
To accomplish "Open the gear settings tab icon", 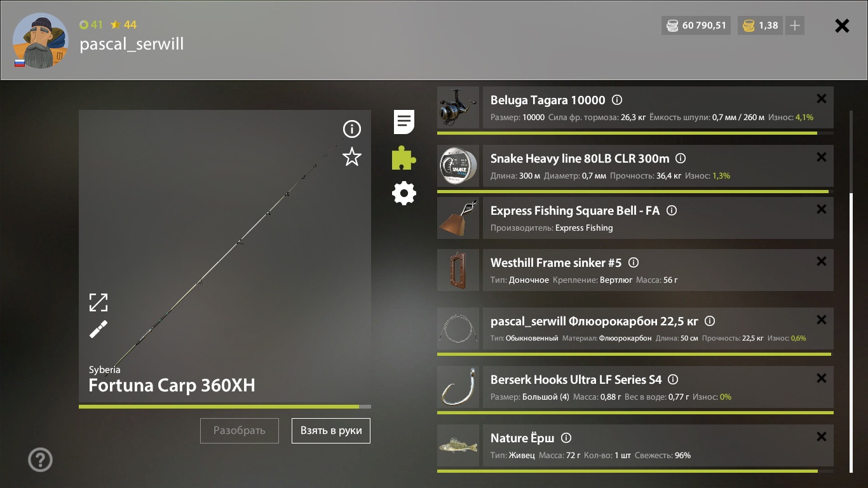I will click(404, 193).
